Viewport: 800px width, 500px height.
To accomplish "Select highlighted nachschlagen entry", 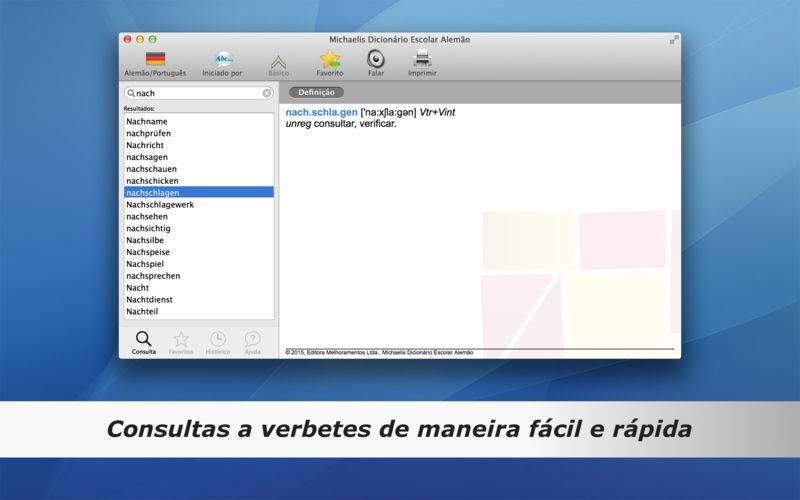I will click(x=199, y=192).
